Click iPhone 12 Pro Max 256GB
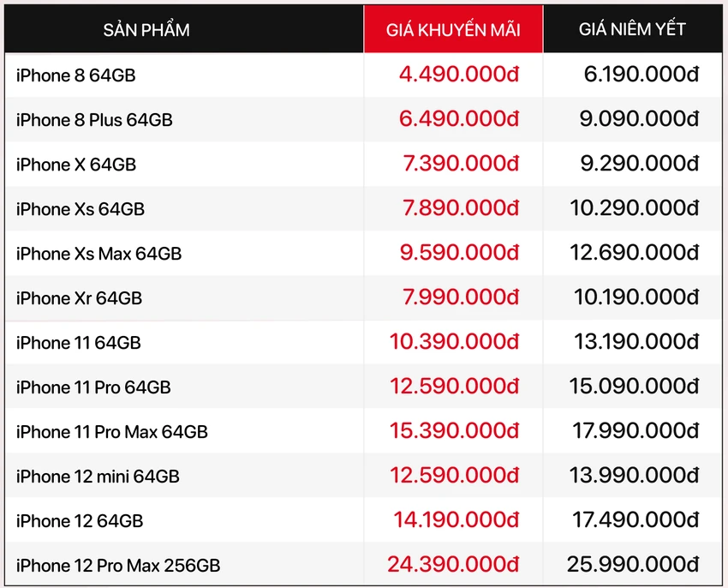Viewport: 728px width, 588px height. point(118,566)
